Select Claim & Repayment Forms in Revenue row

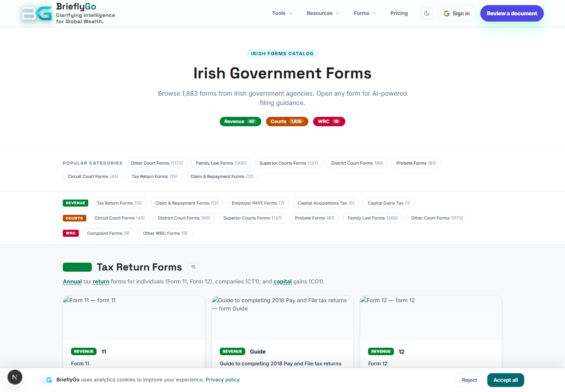(x=187, y=203)
